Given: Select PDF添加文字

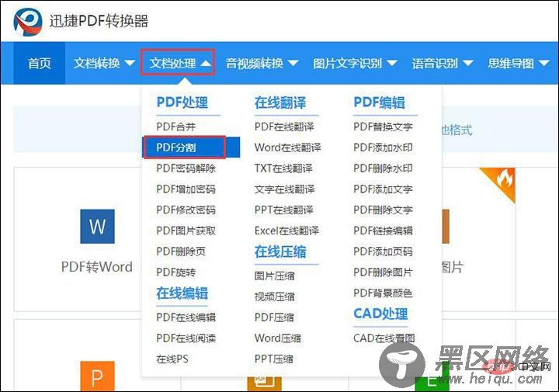Looking at the screenshot, I should point(383,189).
